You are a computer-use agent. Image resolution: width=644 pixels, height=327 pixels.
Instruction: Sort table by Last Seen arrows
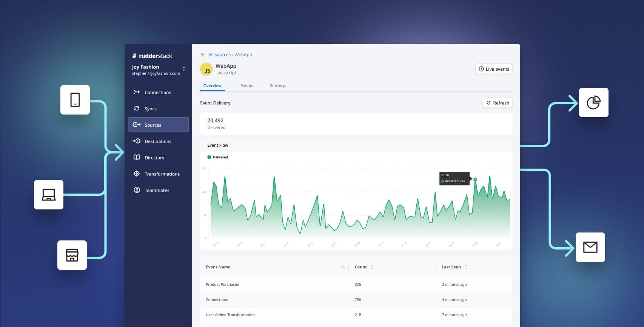(466, 267)
